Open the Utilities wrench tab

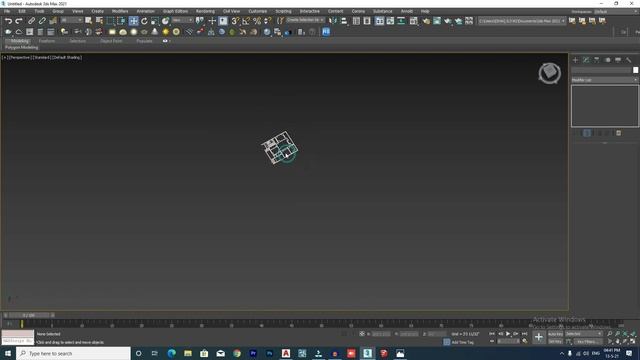(x=629, y=60)
